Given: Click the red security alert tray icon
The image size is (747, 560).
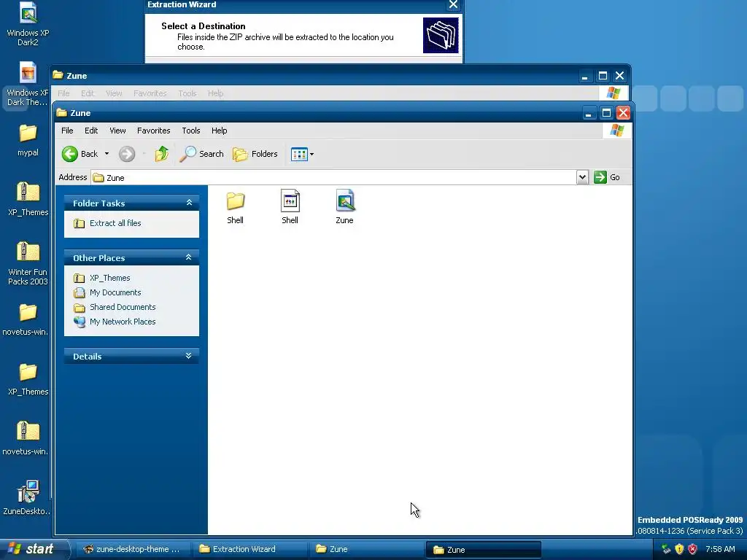Looking at the screenshot, I should 692,549.
